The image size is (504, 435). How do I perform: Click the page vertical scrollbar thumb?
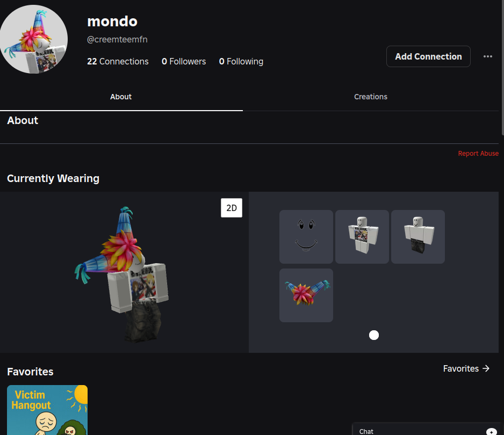click(x=503, y=68)
